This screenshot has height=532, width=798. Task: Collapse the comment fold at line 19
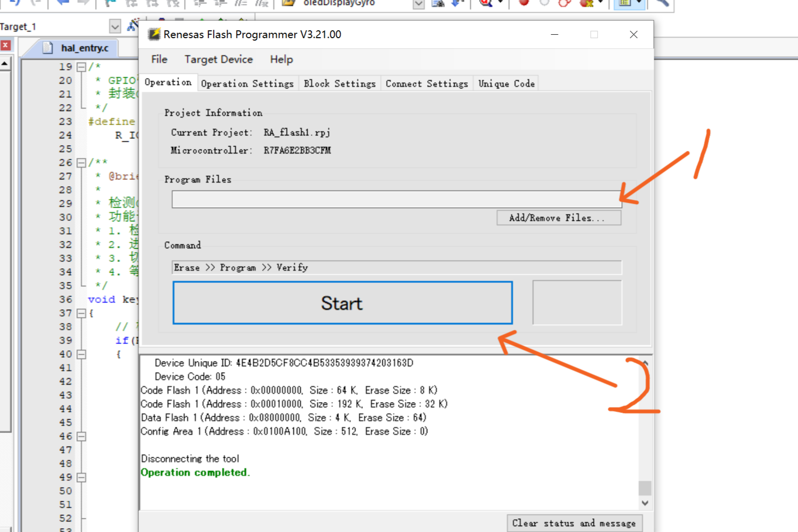pos(82,67)
